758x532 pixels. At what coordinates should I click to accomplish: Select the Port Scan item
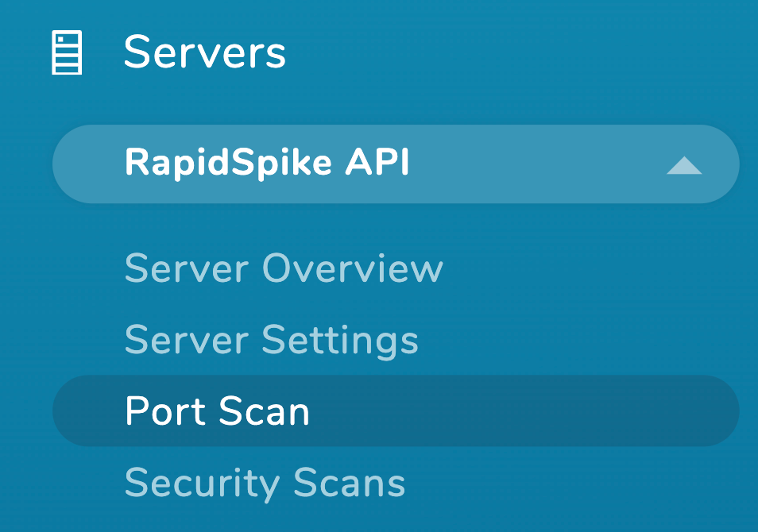396,411
